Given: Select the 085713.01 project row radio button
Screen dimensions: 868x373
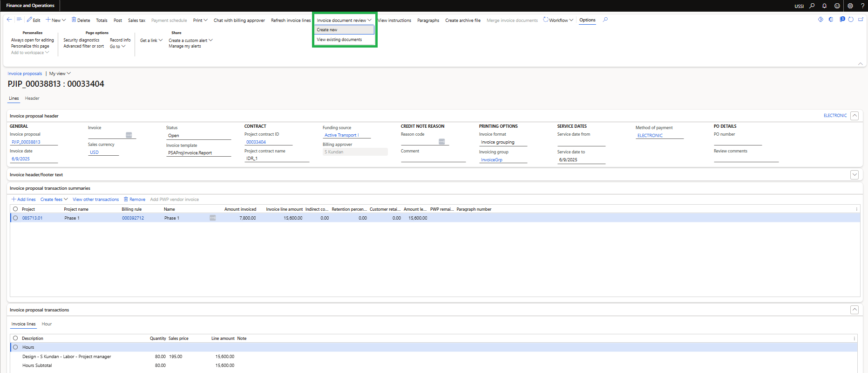Looking at the screenshot, I should point(15,218).
